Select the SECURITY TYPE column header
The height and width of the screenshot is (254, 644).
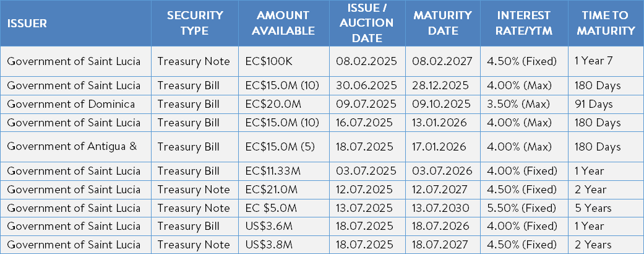point(195,23)
